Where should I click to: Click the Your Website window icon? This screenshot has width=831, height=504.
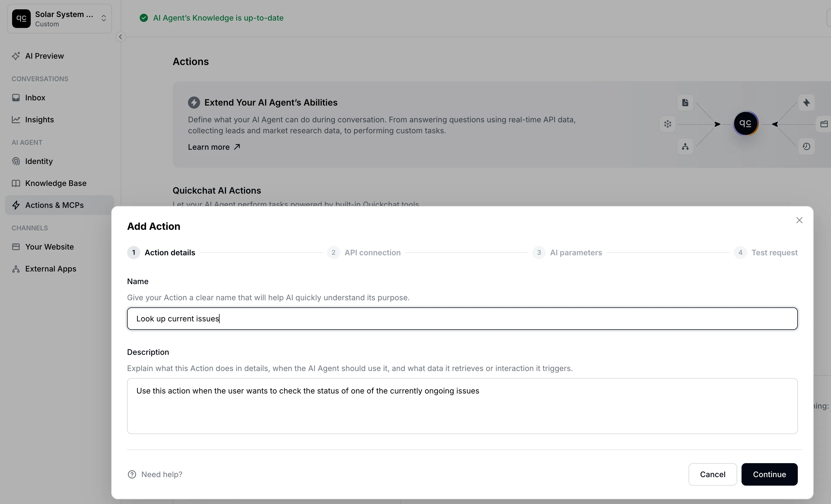[x=16, y=247]
